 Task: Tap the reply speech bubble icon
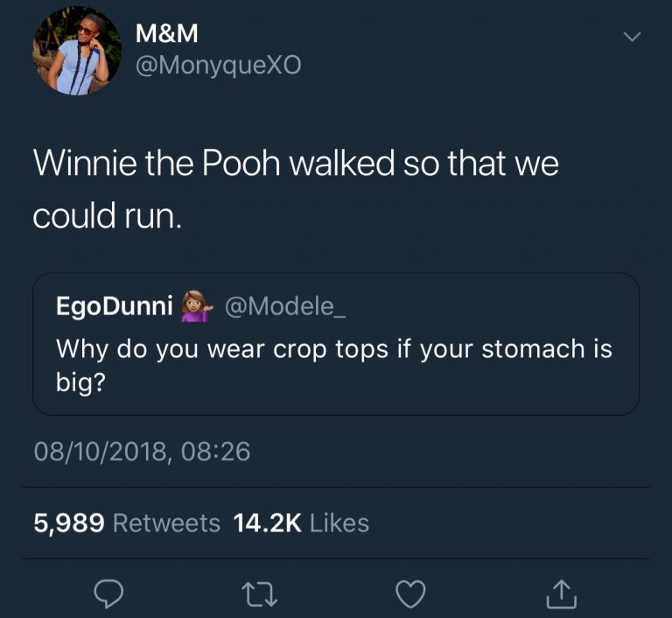point(108,593)
